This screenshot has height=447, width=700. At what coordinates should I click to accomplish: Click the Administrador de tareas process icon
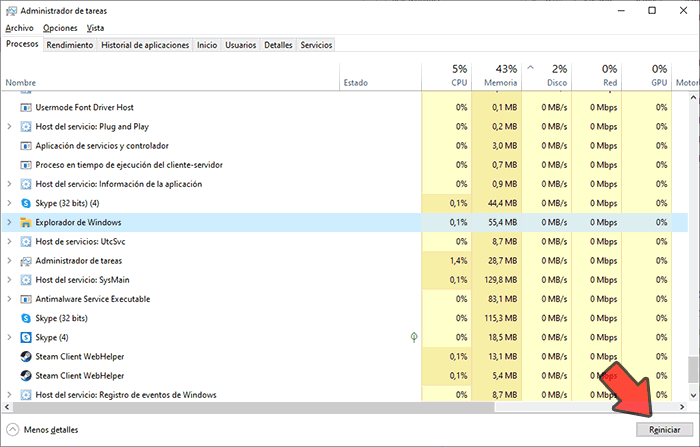click(x=25, y=260)
